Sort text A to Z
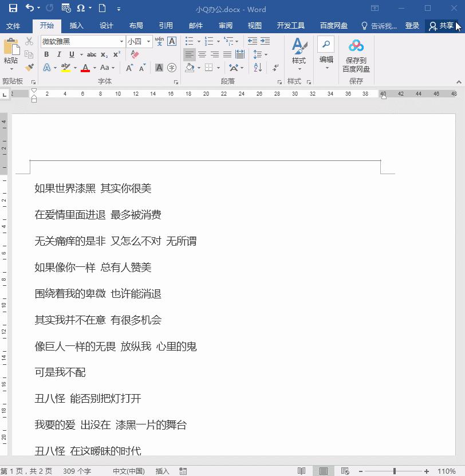This screenshot has height=476, width=465. pos(258,68)
